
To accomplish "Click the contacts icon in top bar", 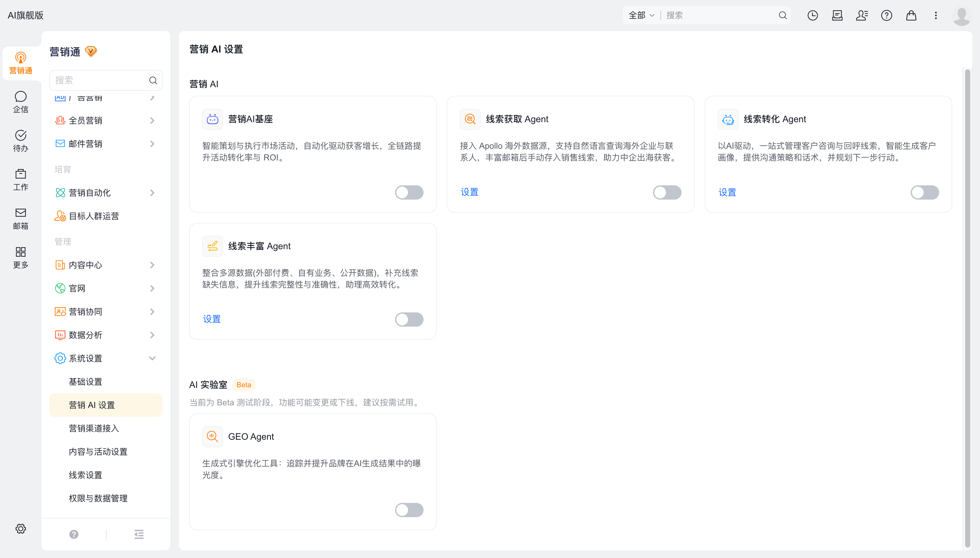I will click(862, 15).
